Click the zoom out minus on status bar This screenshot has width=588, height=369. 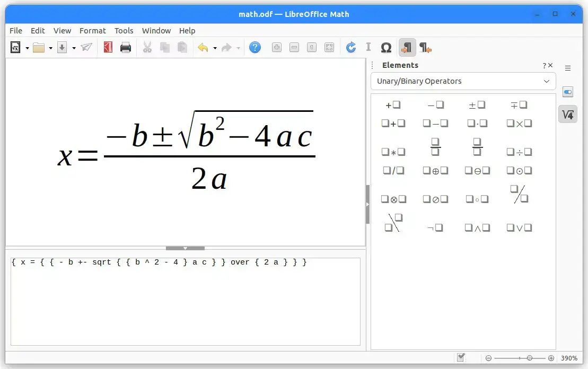(x=488, y=358)
